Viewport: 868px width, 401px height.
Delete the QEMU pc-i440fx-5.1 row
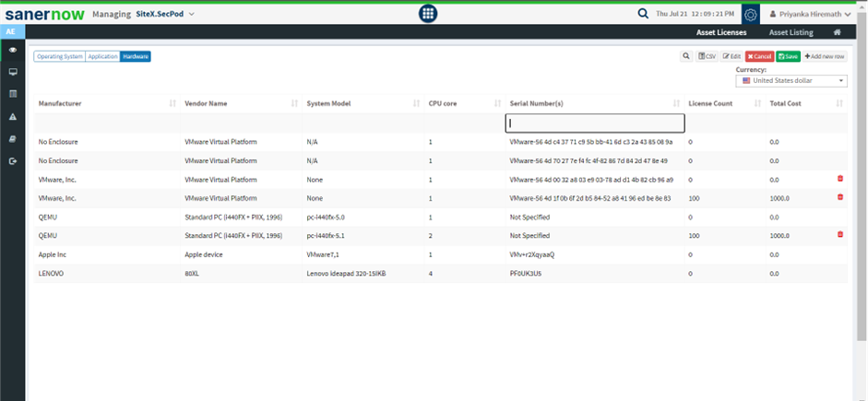click(839, 234)
